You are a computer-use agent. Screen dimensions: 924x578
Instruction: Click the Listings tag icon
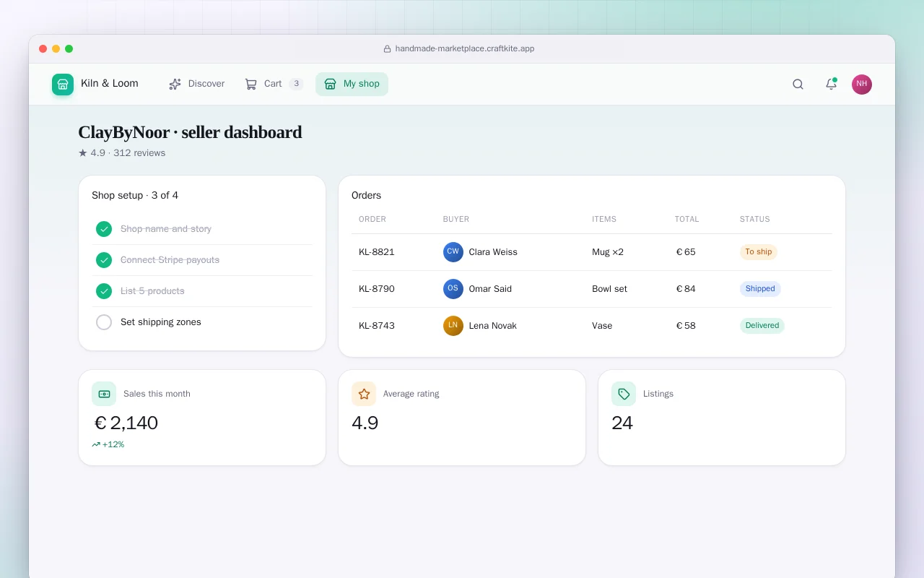click(624, 394)
